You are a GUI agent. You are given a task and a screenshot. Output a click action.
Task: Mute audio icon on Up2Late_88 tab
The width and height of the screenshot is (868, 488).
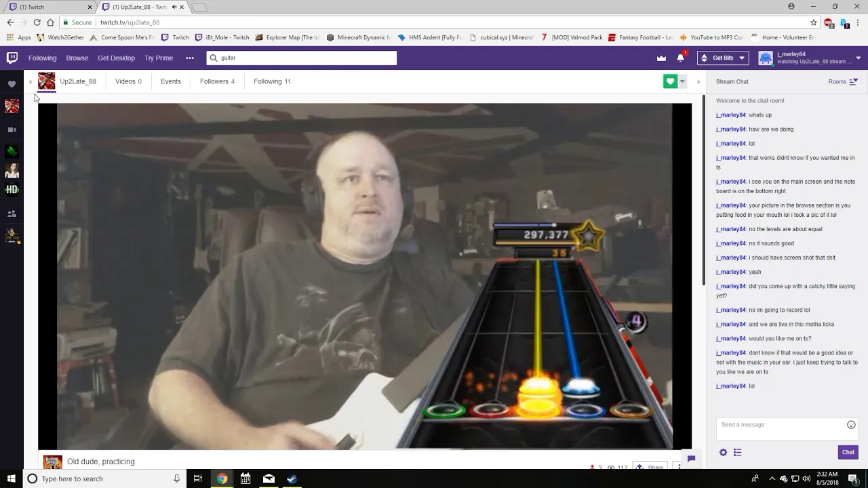coord(174,7)
